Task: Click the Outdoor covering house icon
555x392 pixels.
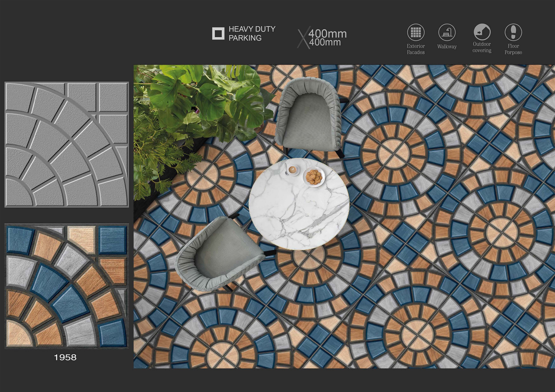Action: pyautogui.click(x=482, y=32)
